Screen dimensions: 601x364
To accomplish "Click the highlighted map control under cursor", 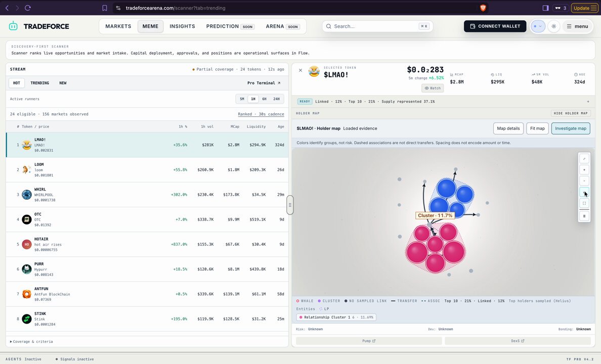I will tap(584, 192).
